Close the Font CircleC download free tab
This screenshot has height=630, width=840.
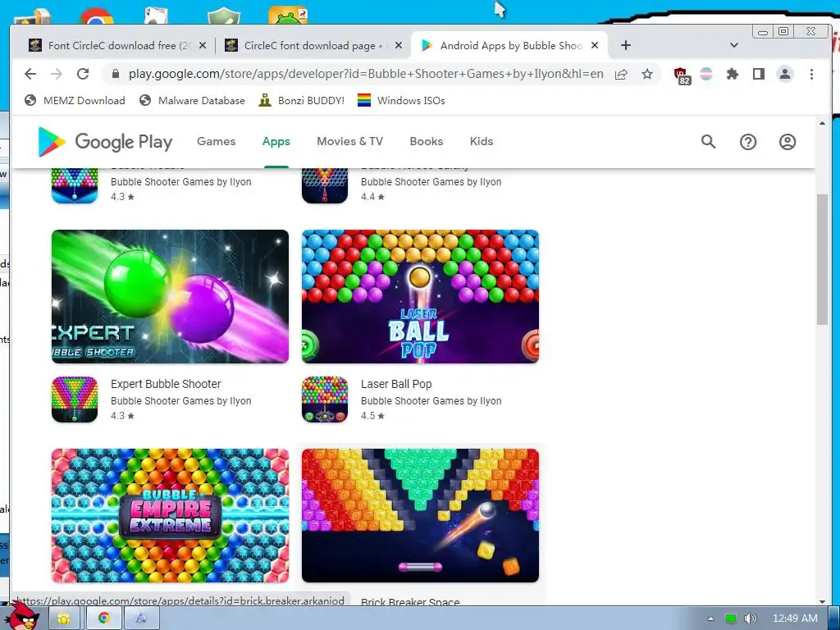pos(203,46)
